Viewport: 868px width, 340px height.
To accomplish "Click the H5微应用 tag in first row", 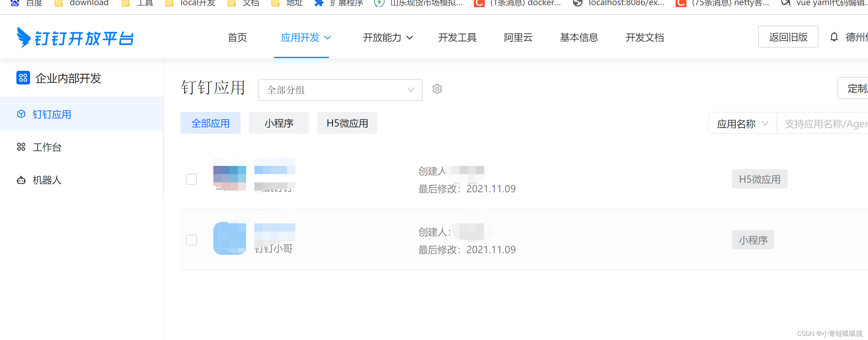I will (x=760, y=179).
